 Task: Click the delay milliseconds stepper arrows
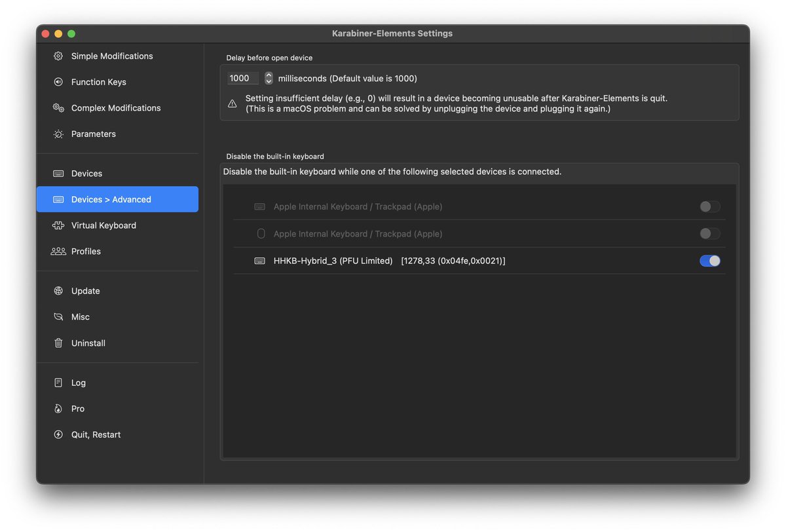tap(269, 78)
